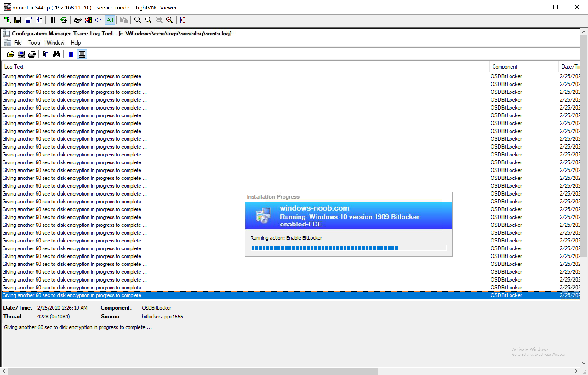Pause the VNC session with red pause icon

coord(53,20)
